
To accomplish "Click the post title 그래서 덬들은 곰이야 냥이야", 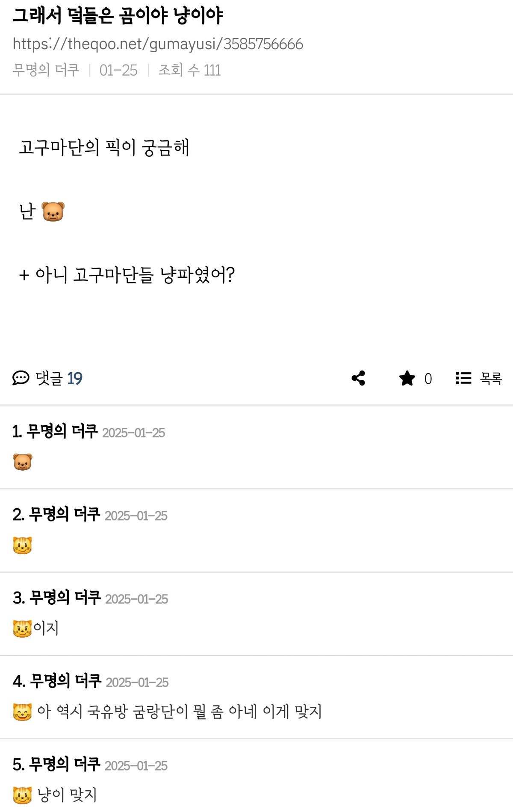I will tap(118, 16).
